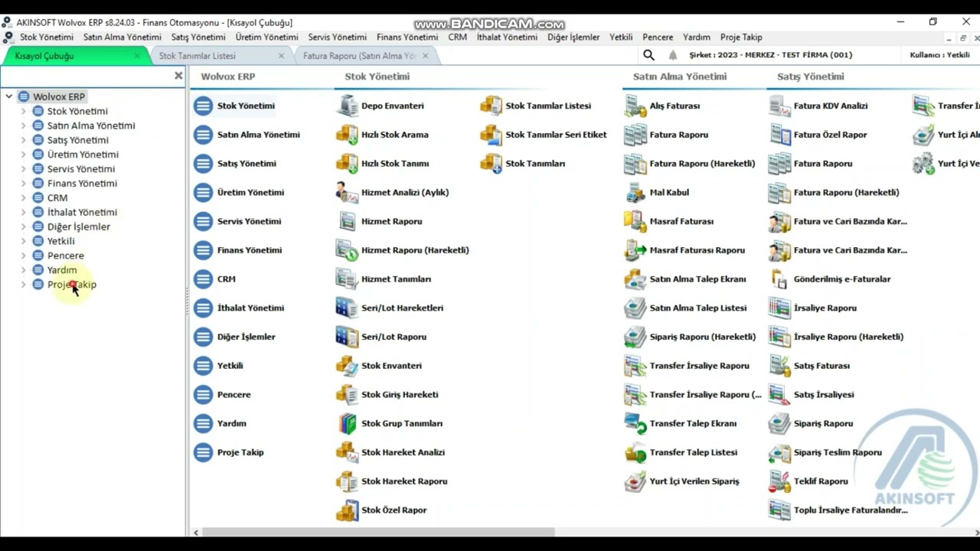This screenshot has height=551, width=980.
Task: Open Stok Hareket Analizi icon
Action: pyautogui.click(x=348, y=452)
